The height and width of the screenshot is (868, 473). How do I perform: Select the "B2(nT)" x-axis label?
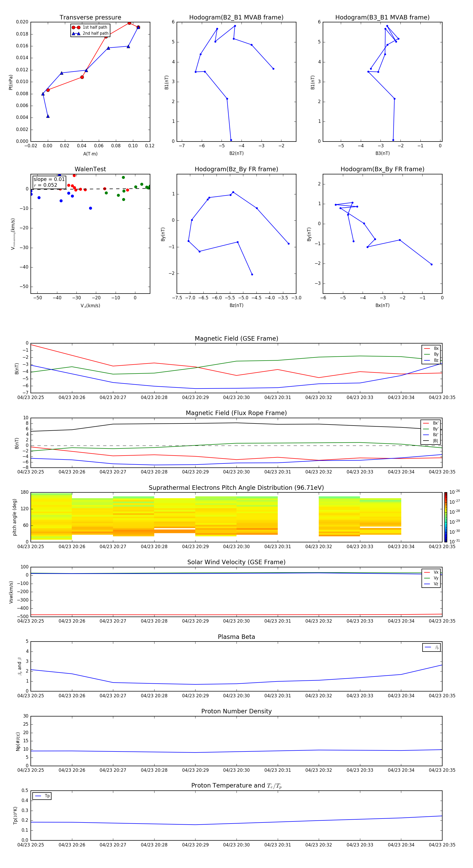(236, 153)
